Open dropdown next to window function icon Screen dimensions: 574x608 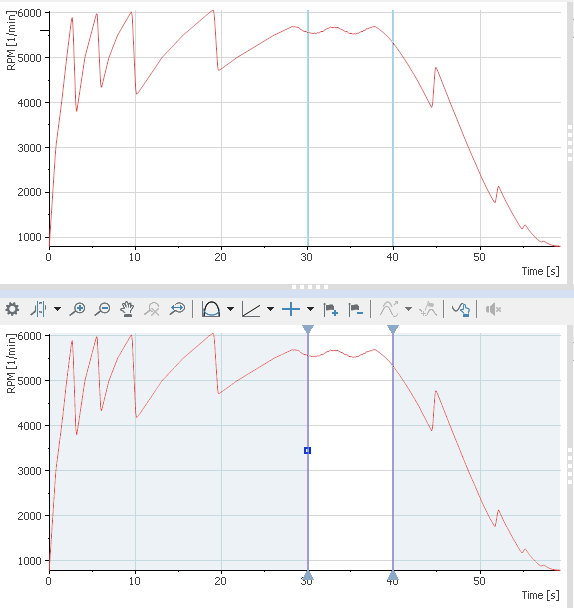(x=230, y=309)
